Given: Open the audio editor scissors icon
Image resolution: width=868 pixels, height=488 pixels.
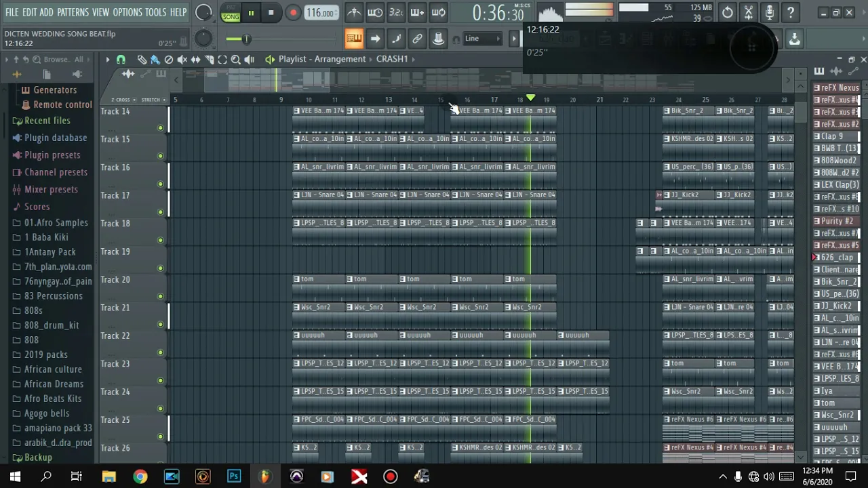Looking at the screenshot, I should tap(749, 12).
